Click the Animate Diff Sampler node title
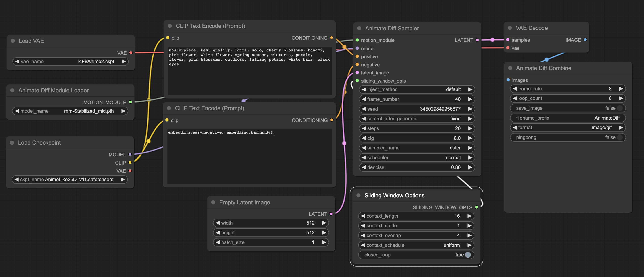Viewport: 644px width, 277px height. (392, 29)
